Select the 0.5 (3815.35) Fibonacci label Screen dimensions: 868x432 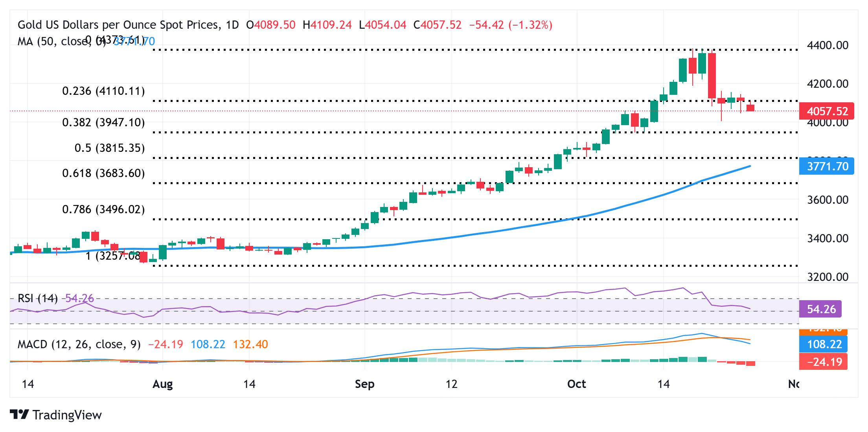110,148
